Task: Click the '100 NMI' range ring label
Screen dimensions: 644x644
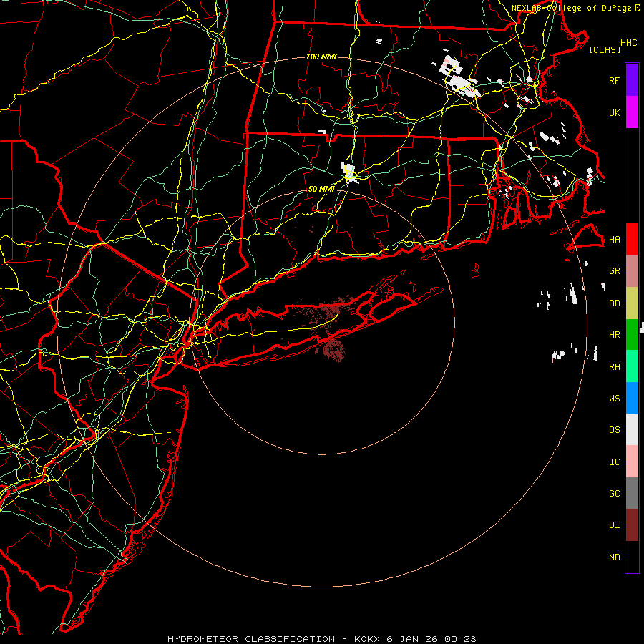Action: (321, 57)
